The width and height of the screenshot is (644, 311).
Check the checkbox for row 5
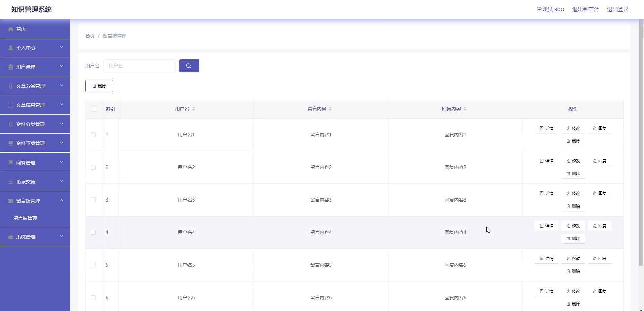[x=93, y=265]
